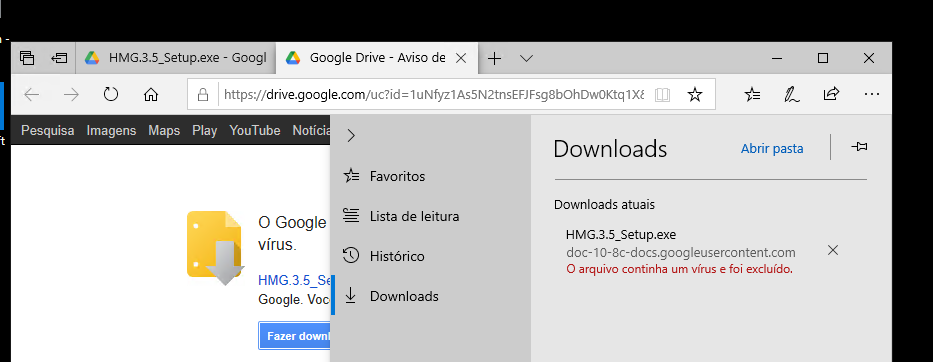Image resolution: width=933 pixels, height=362 pixels.
Task: Go to home page icon
Action: (151, 95)
